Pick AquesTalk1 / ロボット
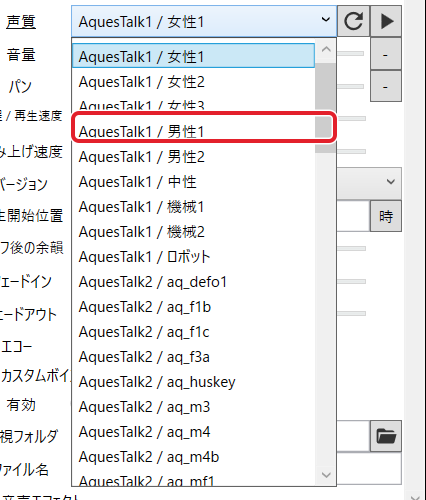 pos(193,257)
